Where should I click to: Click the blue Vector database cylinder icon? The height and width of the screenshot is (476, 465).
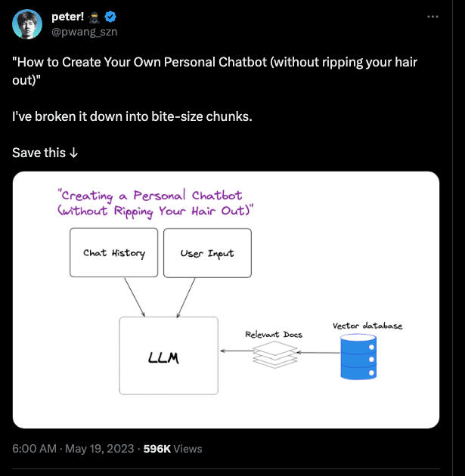point(358,357)
